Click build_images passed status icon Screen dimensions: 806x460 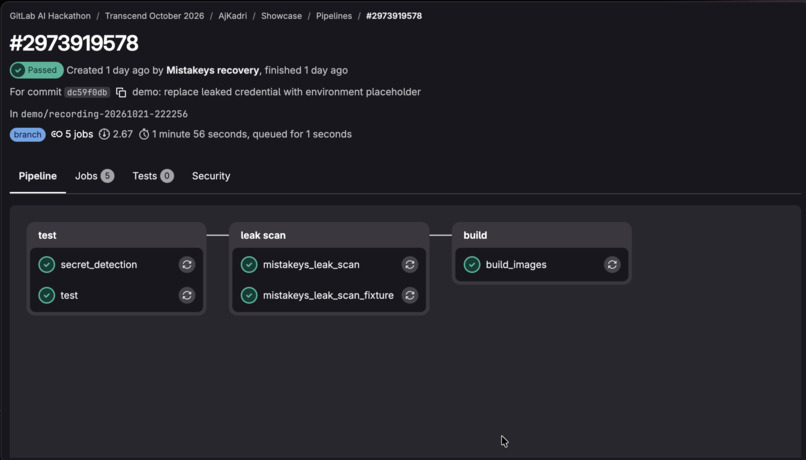tap(472, 265)
